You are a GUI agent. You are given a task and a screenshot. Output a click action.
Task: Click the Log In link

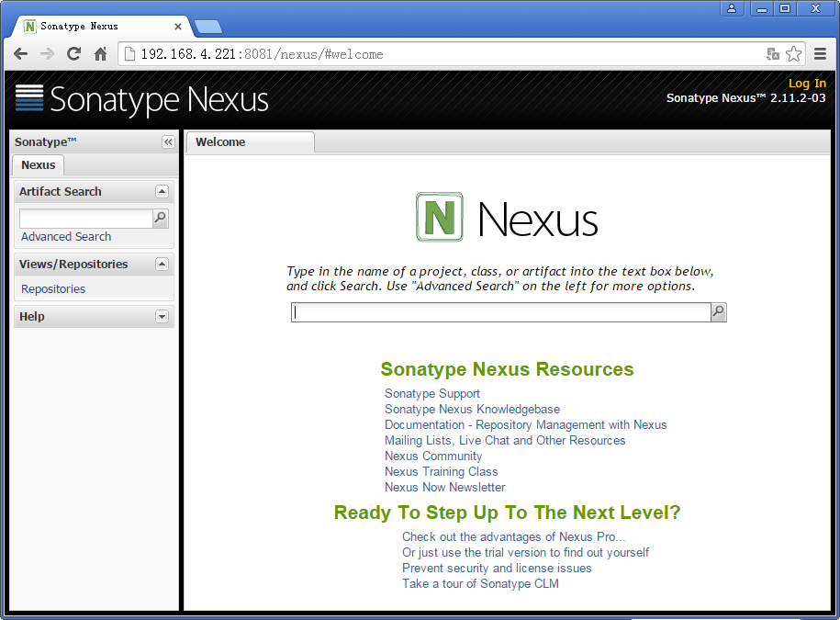(807, 83)
